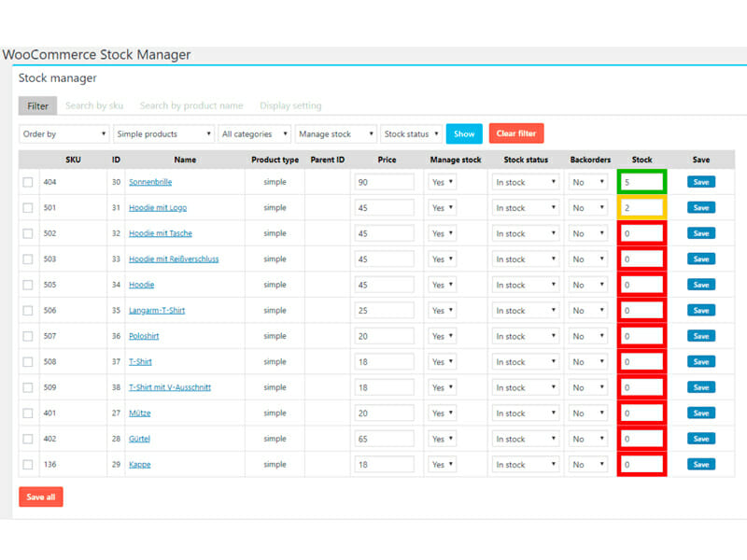Open the Hoodie mit Reißverschluss link

(174, 259)
